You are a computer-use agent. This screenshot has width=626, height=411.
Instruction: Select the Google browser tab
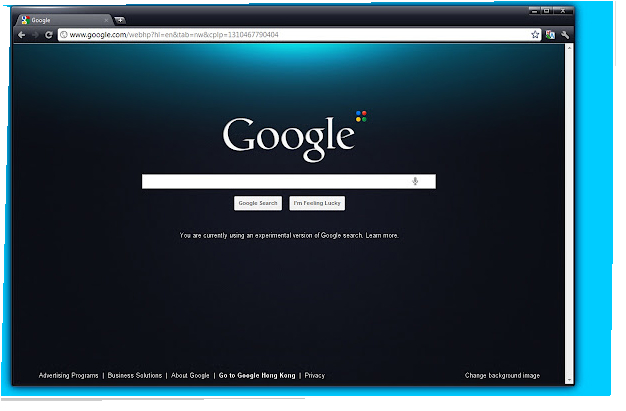(x=64, y=20)
